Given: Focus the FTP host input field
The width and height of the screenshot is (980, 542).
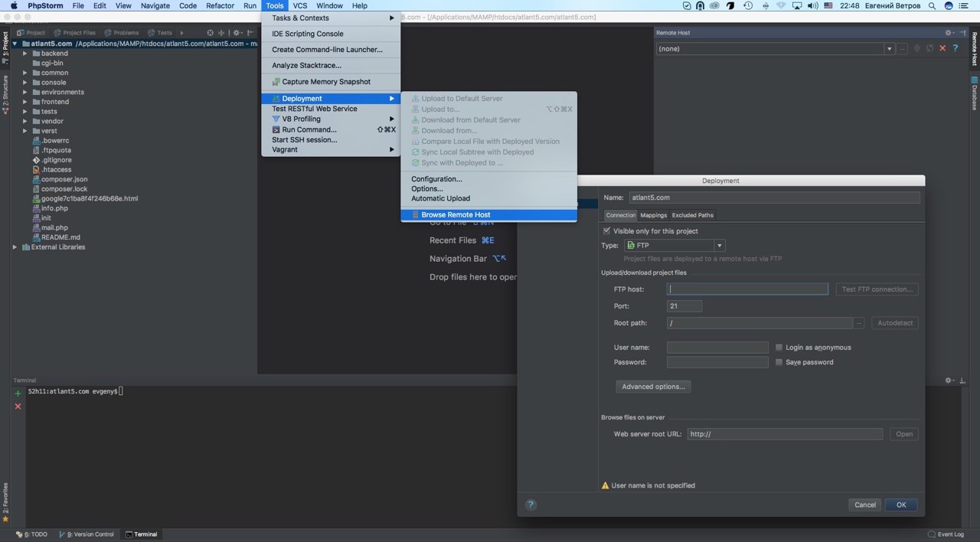Looking at the screenshot, I should pos(747,289).
